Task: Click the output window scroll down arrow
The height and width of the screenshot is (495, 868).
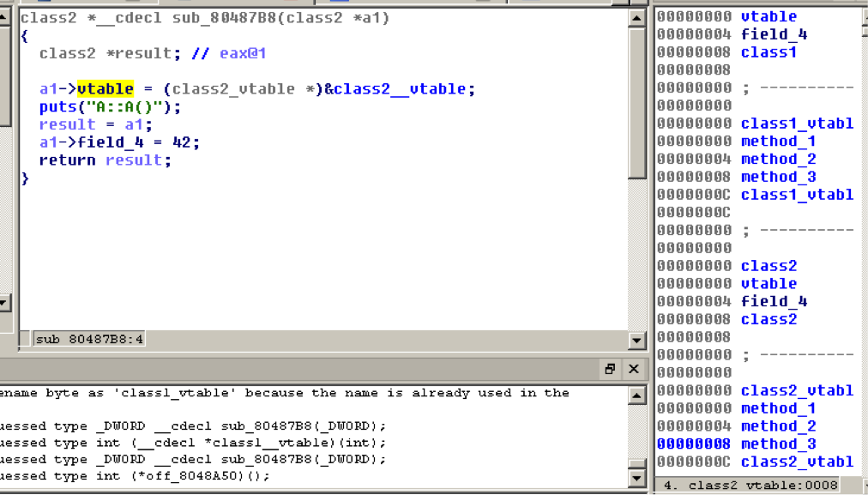Action: click(636, 477)
